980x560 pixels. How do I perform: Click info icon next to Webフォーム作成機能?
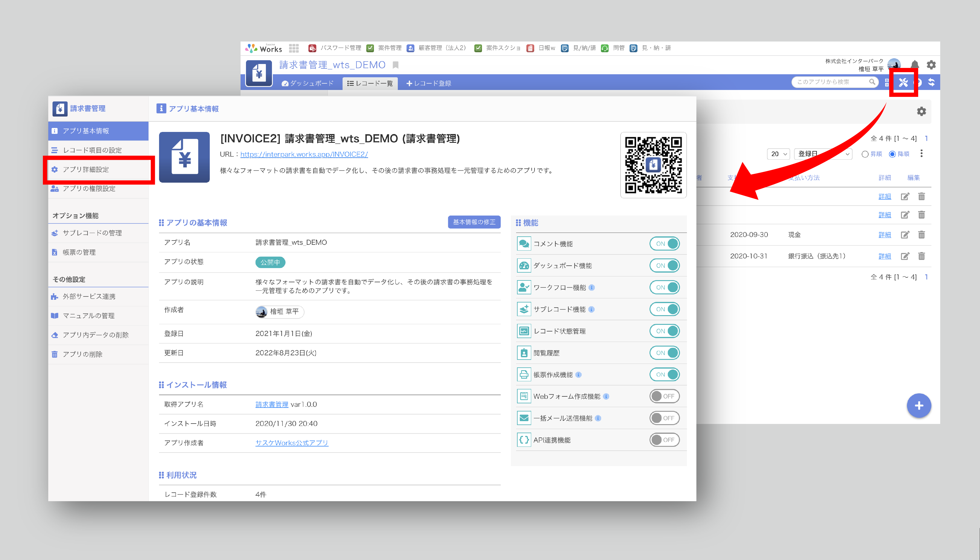(x=606, y=397)
